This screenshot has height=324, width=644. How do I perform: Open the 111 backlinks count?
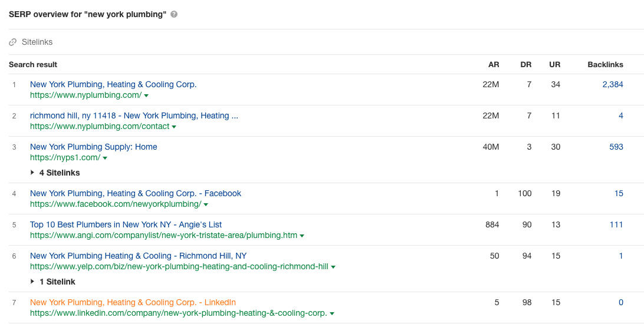click(x=616, y=225)
